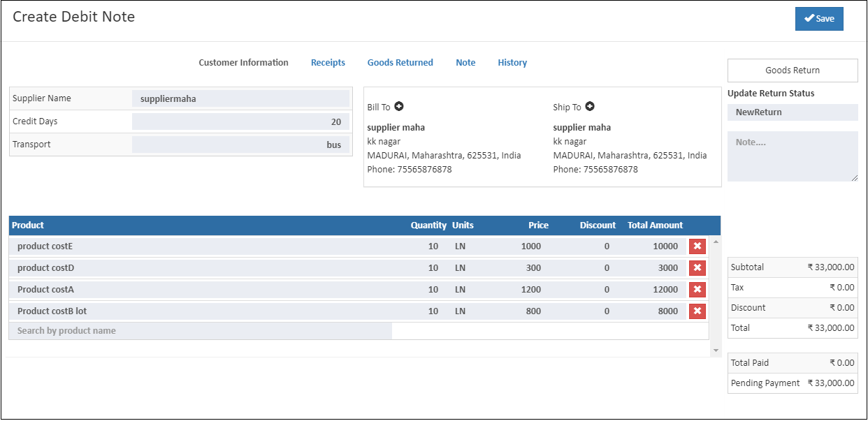Click the Credit Days field showing 20
The image size is (868, 421).
coord(241,121)
